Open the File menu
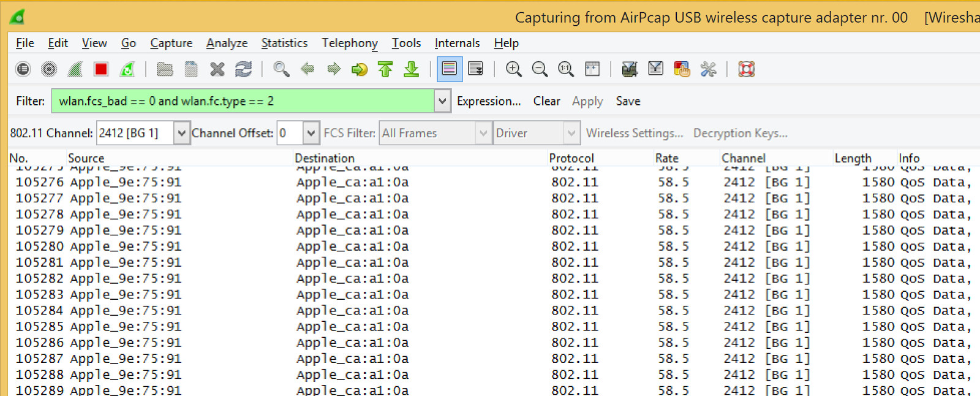980x396 pixels. click(x=25, y=43)
